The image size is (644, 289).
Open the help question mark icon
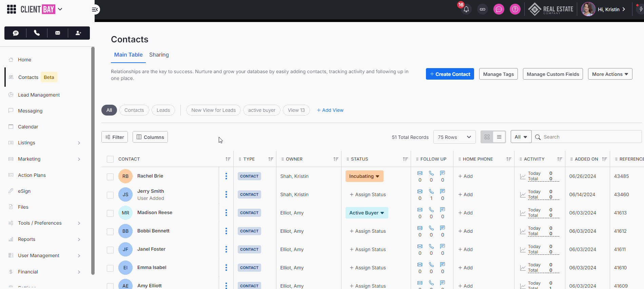[x=515, y=9]
